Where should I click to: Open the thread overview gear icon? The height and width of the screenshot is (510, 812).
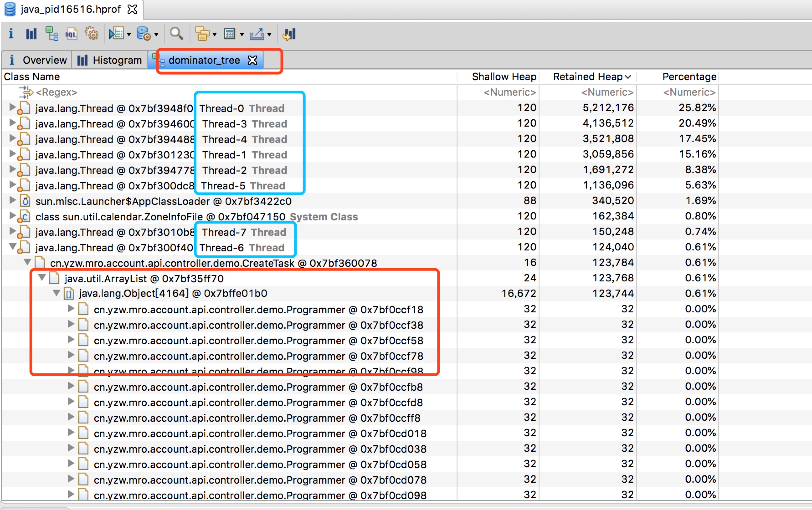pyautogui.click(x=91, y=34)
